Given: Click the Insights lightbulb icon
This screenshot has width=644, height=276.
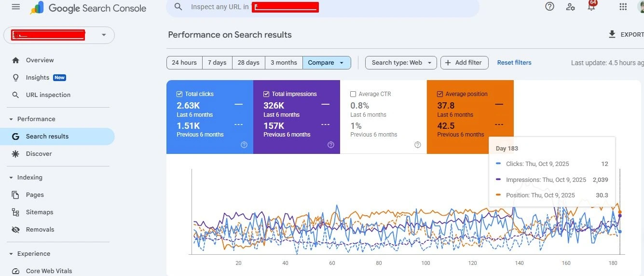Looking at the screenshot, I should point(16,78).
